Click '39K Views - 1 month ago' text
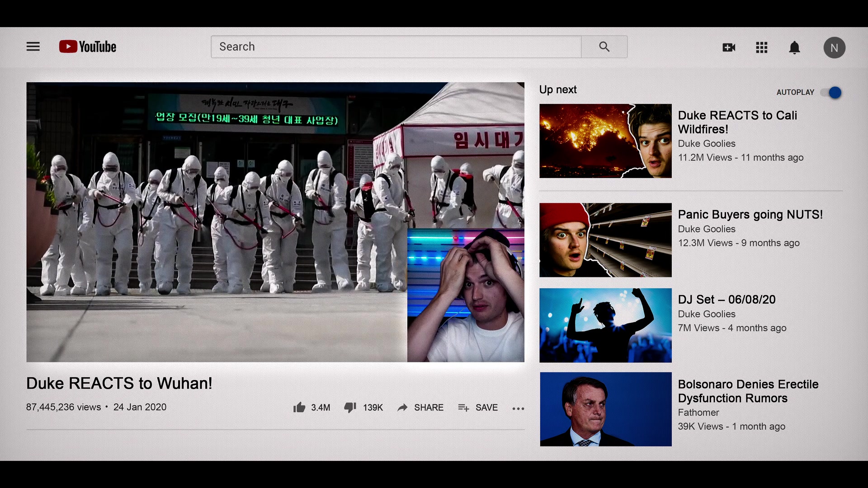Image resolution: width=868 pixels, height=488 pixels. point(731,427)
